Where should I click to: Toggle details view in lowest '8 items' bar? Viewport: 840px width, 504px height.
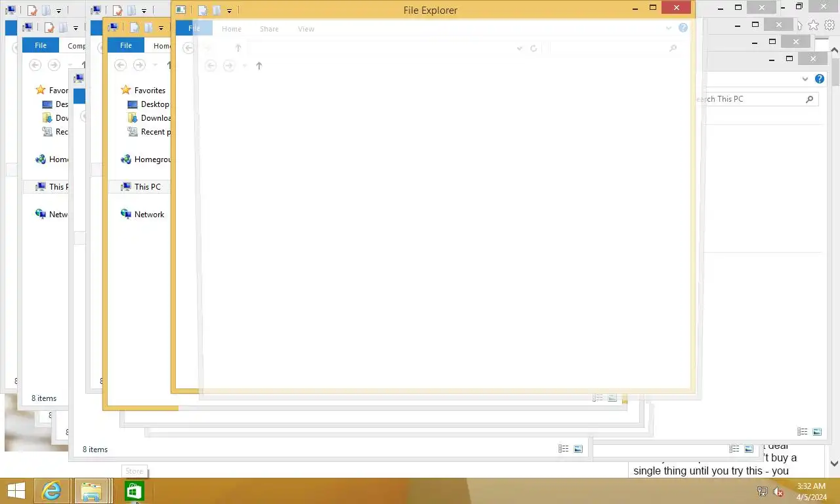pyautogui.click(x=563, y=449)
